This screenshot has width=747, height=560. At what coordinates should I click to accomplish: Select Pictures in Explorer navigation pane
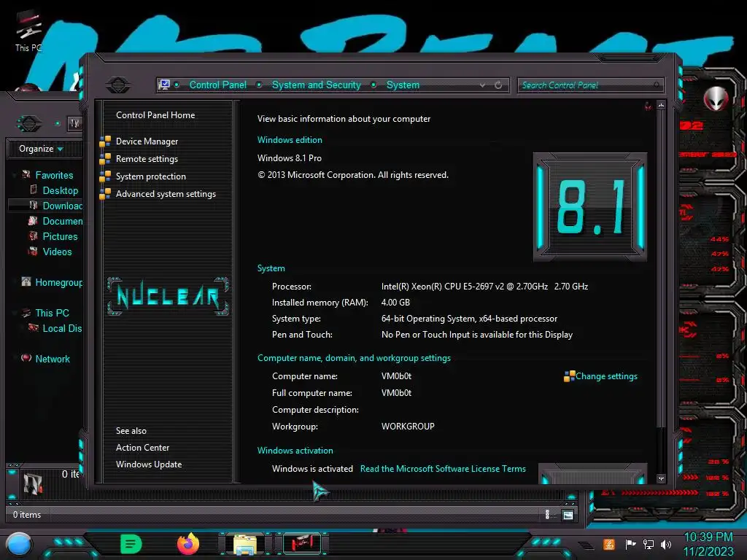point(60,236)
